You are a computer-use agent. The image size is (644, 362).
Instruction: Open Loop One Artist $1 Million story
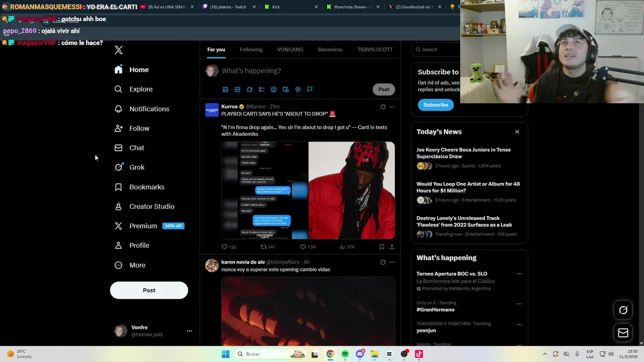click(468, 187)
